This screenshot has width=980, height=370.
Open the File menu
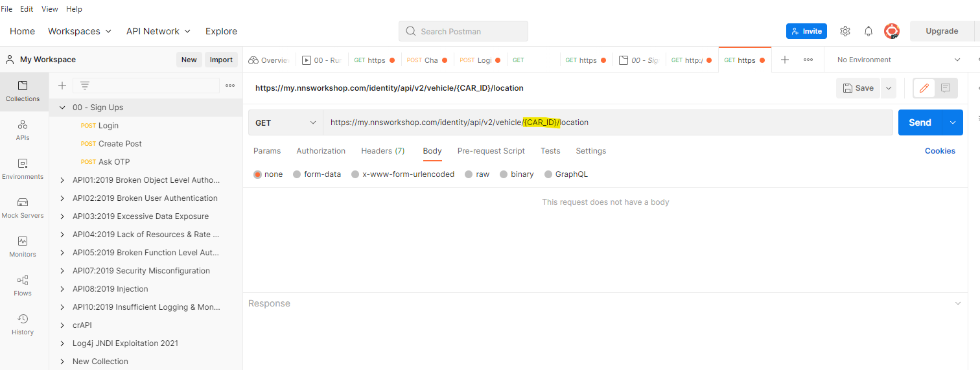[7, 9]
